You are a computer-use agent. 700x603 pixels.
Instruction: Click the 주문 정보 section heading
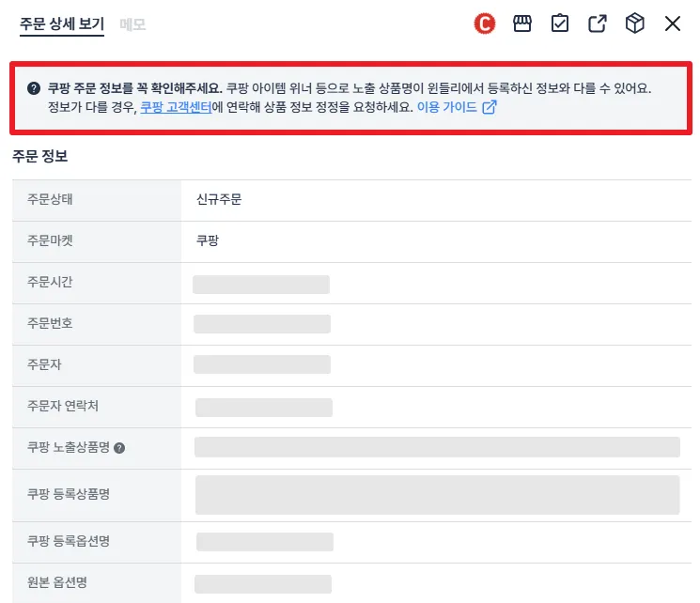coord(40,156)
